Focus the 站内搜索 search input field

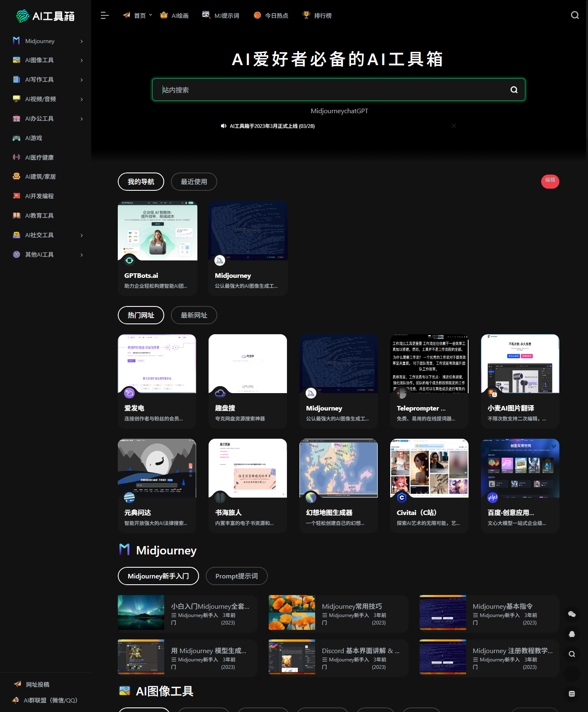[x=332, y=90]
